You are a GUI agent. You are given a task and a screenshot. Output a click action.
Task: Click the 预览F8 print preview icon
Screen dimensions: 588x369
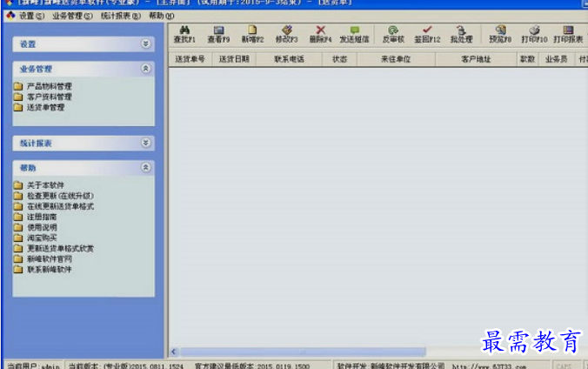pos(500,30)
